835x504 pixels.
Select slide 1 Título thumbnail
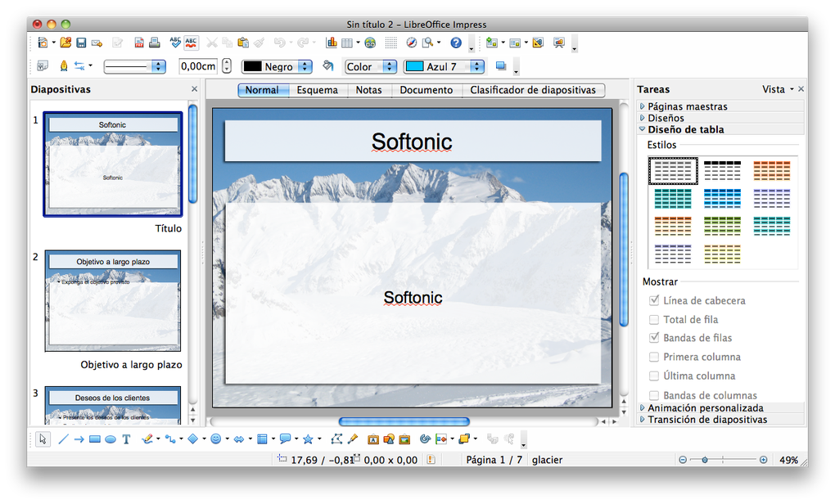[x=112, y=164]
